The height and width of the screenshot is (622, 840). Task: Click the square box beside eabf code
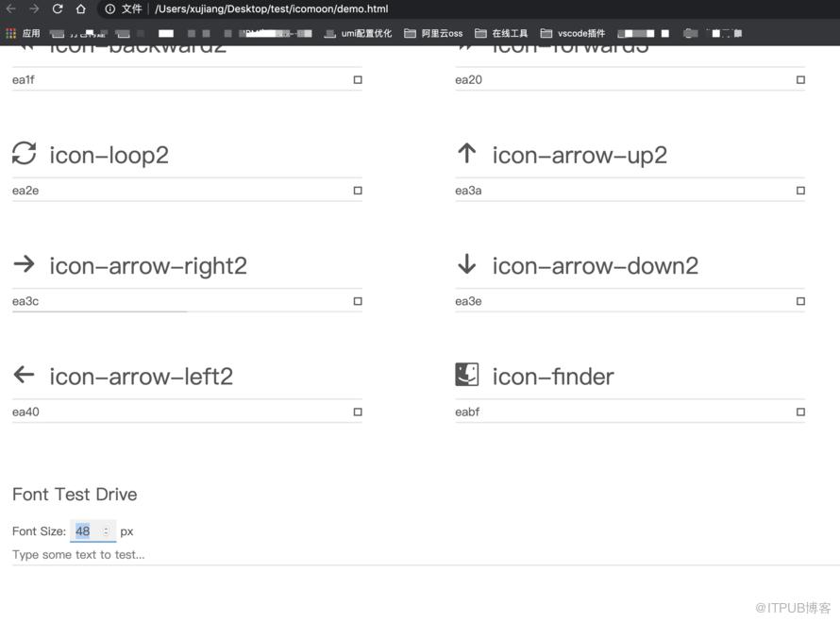800,412
